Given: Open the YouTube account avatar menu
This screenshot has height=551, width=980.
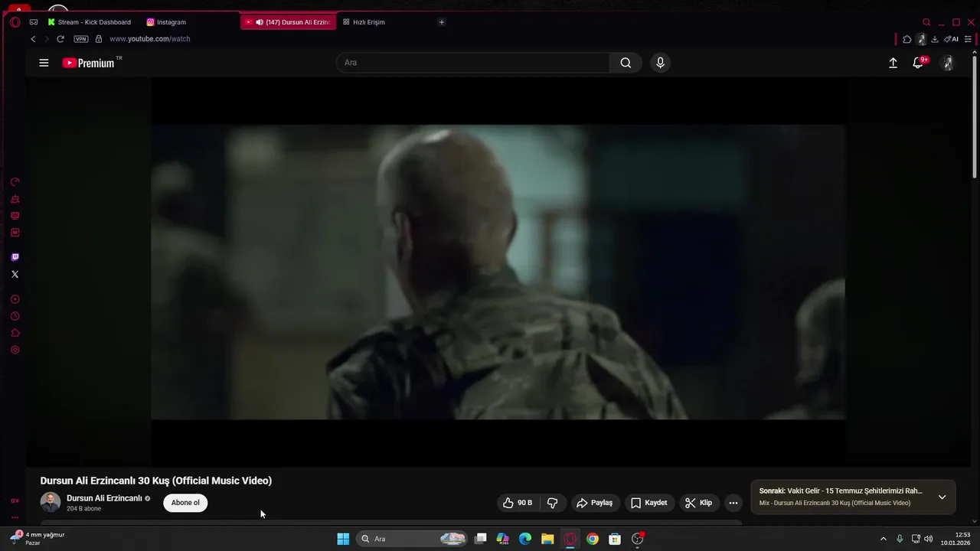Looking at the screenshot, I should coord(948,63).
